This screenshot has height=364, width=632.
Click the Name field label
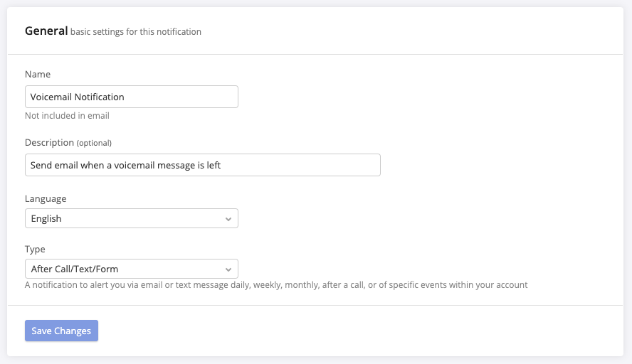pyautogui.click(x=38, y=74)
